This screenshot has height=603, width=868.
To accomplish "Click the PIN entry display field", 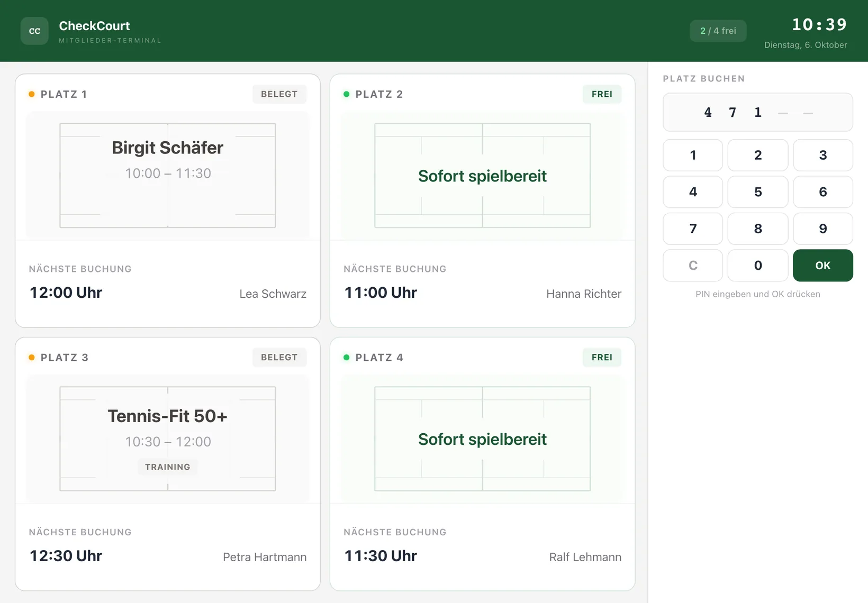I will tap(758, 112).
